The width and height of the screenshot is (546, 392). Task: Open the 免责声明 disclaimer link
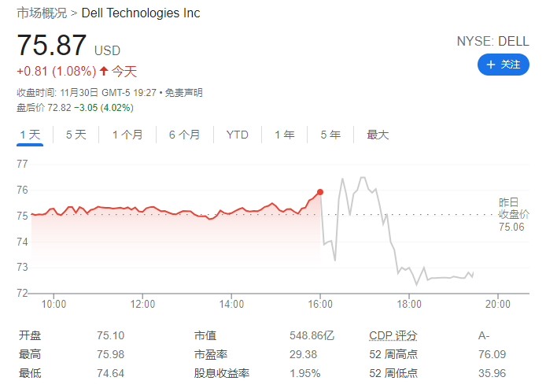tap(183, 93)
